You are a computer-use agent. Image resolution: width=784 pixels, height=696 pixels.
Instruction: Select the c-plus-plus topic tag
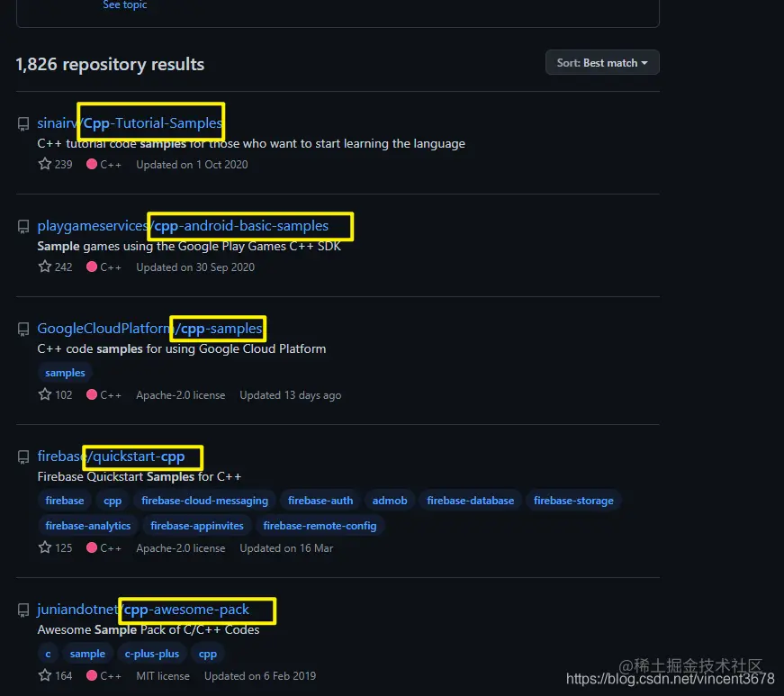[x=151, y=654]
